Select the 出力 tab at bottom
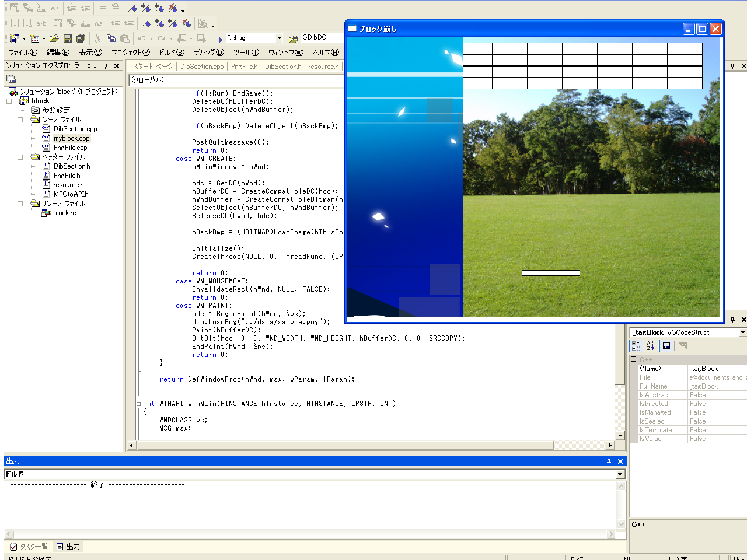The width and height of the screenshot is (747, 560). pos(68,547)
